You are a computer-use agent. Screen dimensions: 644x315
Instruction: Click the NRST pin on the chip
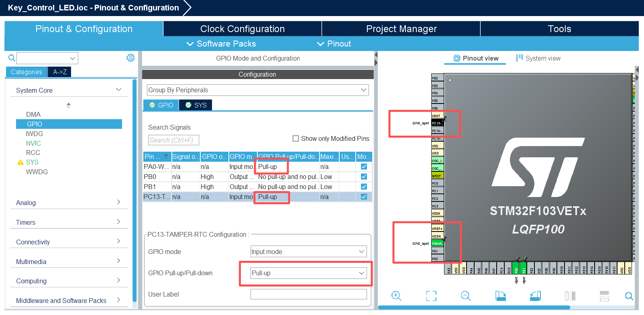[437, 176]
